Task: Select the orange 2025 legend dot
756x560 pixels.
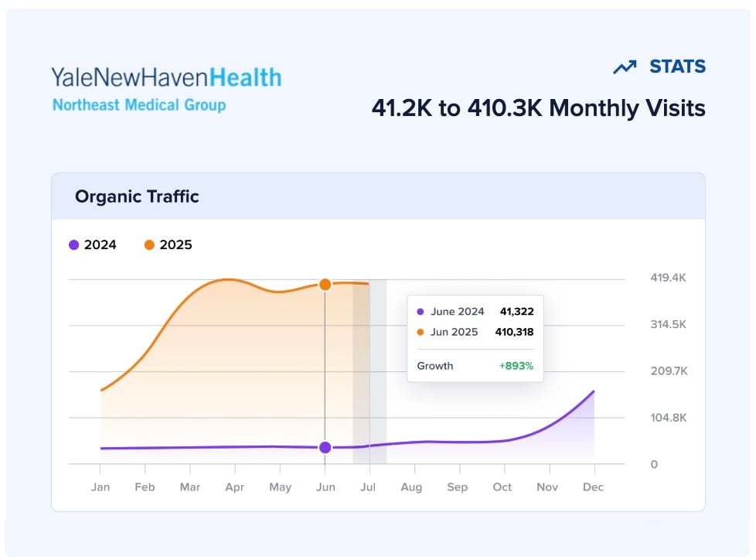Action: [148, 244]
